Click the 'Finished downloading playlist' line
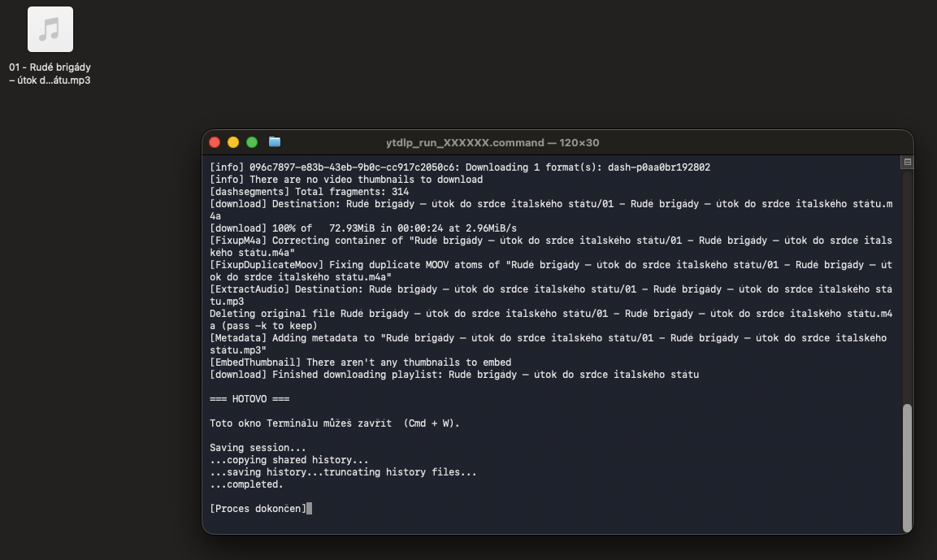This screenshot has height=560, width=937. pos(454,375)
